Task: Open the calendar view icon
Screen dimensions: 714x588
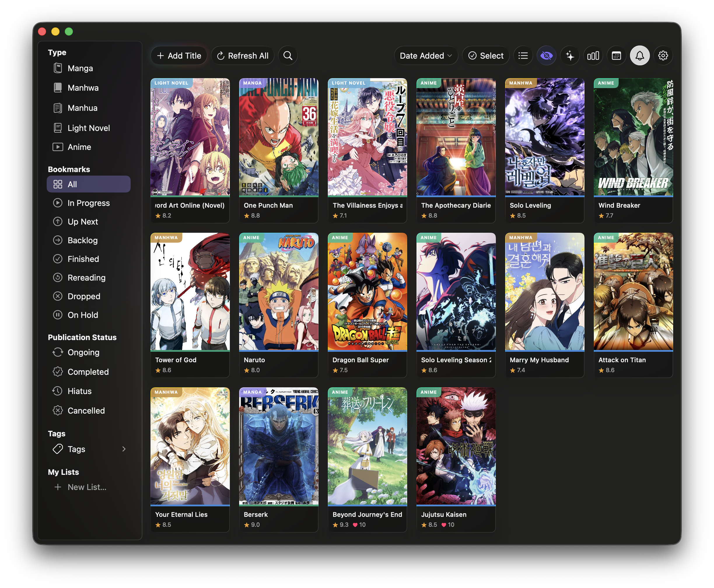Action: click(616, 55)
